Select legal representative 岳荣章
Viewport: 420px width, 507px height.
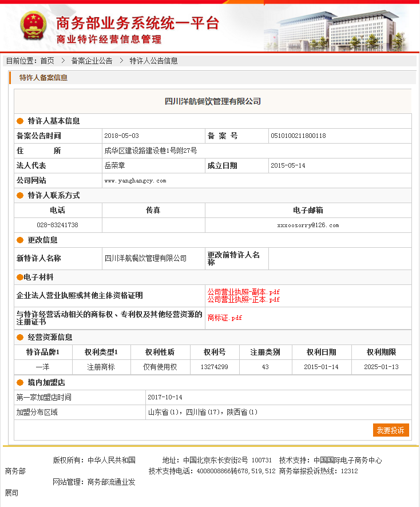pos(115,165)
